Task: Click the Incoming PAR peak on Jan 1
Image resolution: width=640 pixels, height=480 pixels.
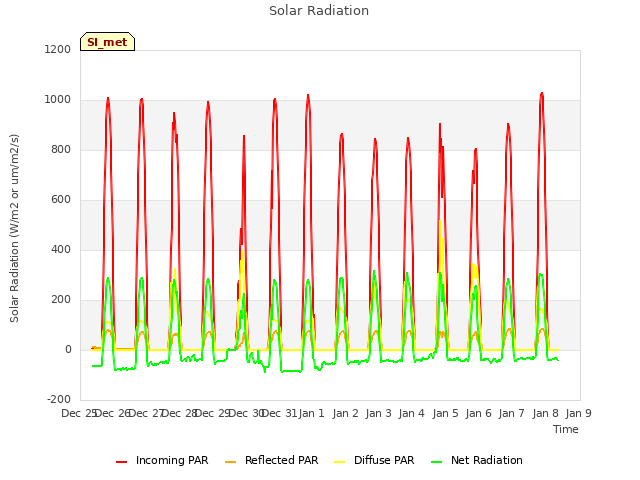Action: coord(308,96)
